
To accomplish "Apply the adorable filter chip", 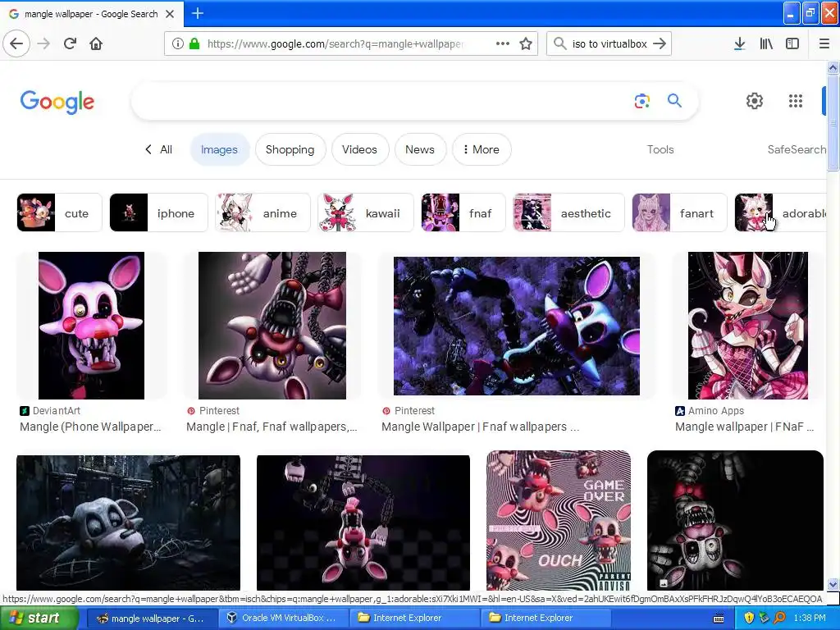I will coord(781,212).
